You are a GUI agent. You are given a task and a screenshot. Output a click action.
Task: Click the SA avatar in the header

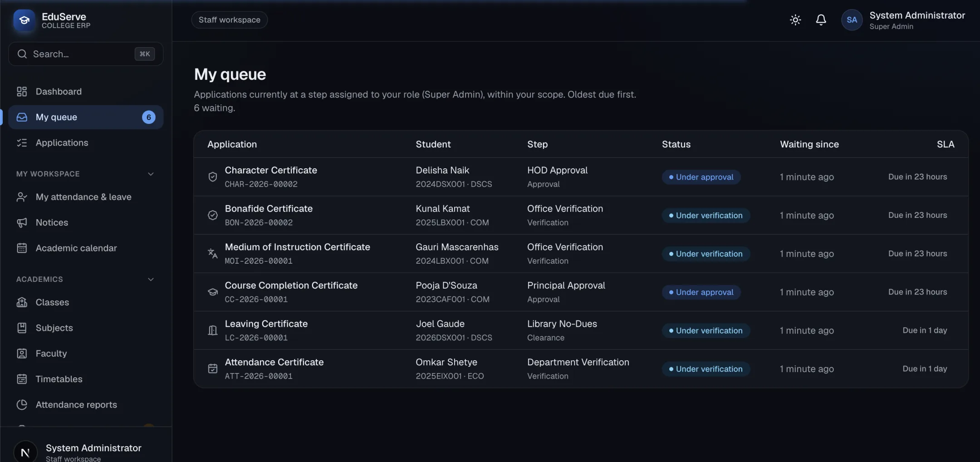pyautogui.click(x=852, y=20)
